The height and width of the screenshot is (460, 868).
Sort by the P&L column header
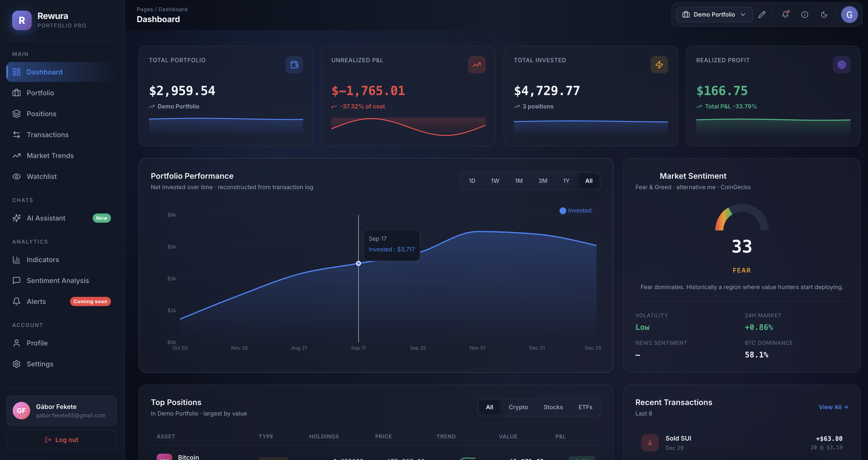pos(560,436)
